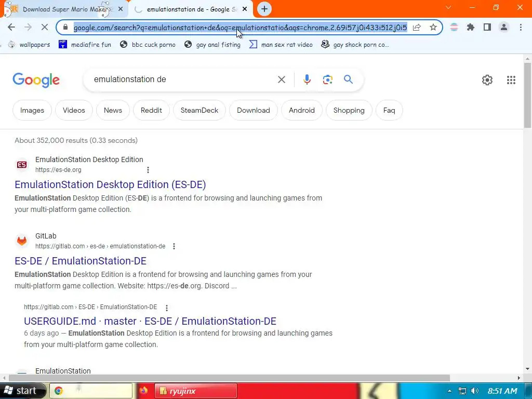Viewport: 532px width, 399px height.
Task: Filter results by Reddit
Action: 151,110
